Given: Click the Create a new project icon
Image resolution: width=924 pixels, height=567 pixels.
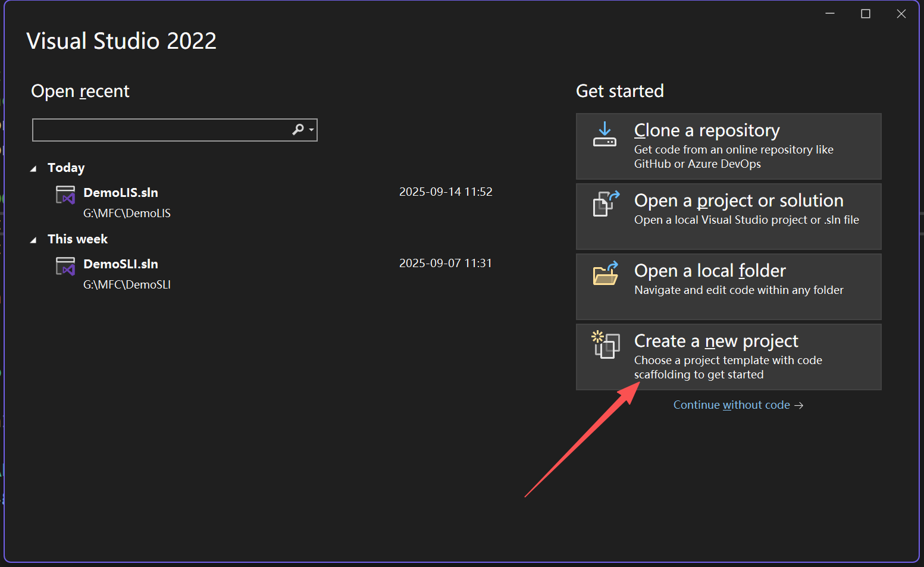Looking at the screenshot, I should [606, 344].
